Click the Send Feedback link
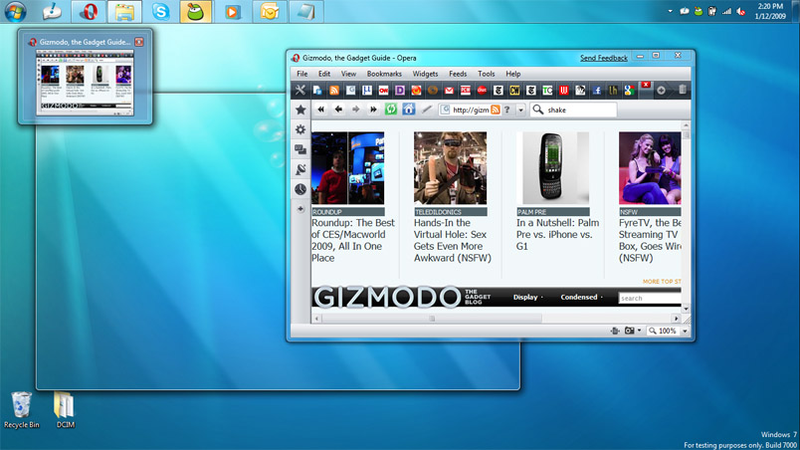 [604, 58]
